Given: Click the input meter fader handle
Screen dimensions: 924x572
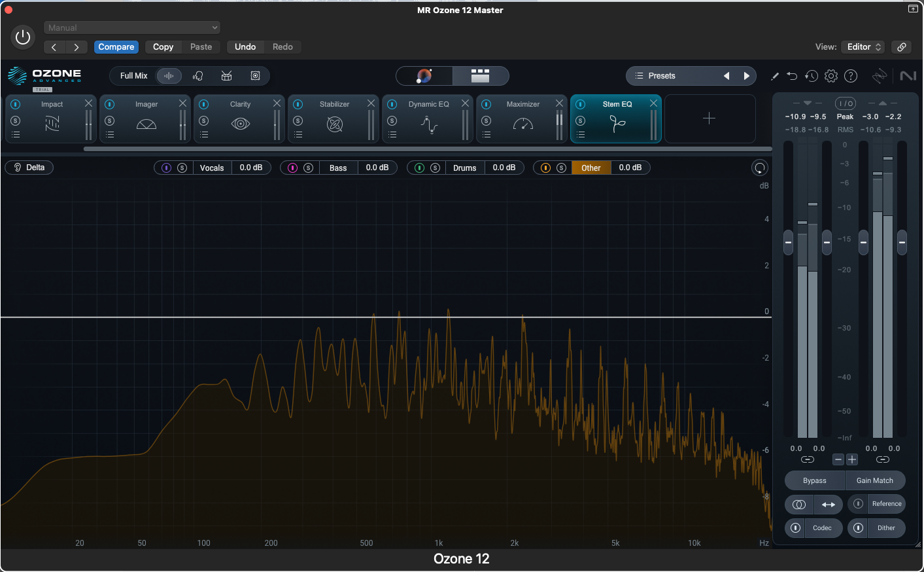Looking at the screenshot, I should tap(788, 242).
